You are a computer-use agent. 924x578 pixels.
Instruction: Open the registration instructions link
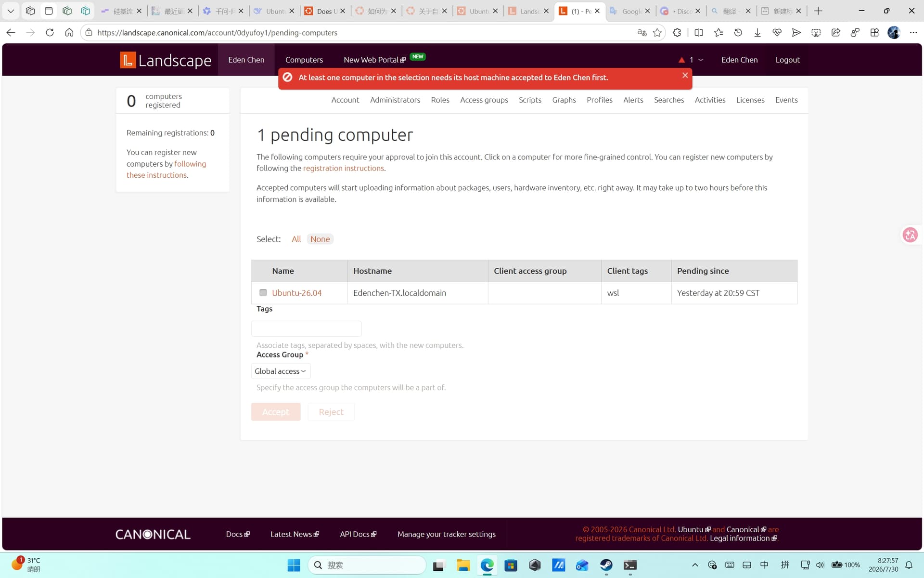[x=344, y=168]
